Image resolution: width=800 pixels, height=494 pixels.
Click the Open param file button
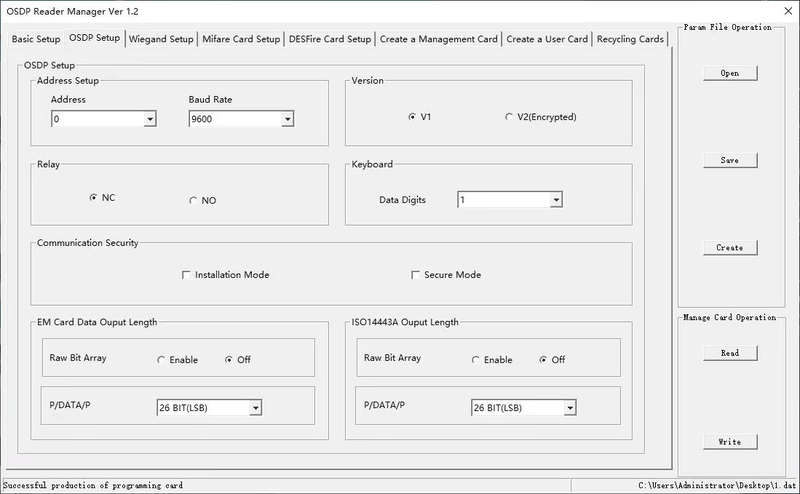(x=730, y=73)
